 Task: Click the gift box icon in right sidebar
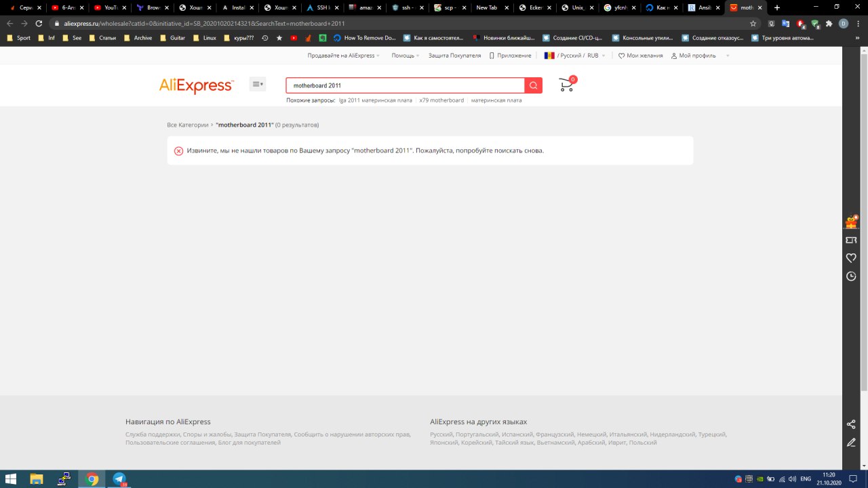pyautogui.click(x=851, y=221)
